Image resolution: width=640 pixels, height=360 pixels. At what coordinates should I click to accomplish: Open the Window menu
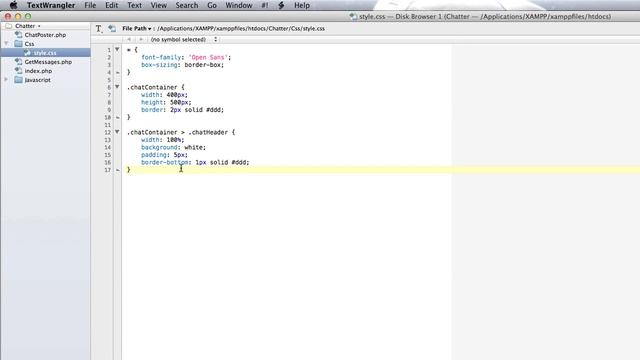[239, 5]
